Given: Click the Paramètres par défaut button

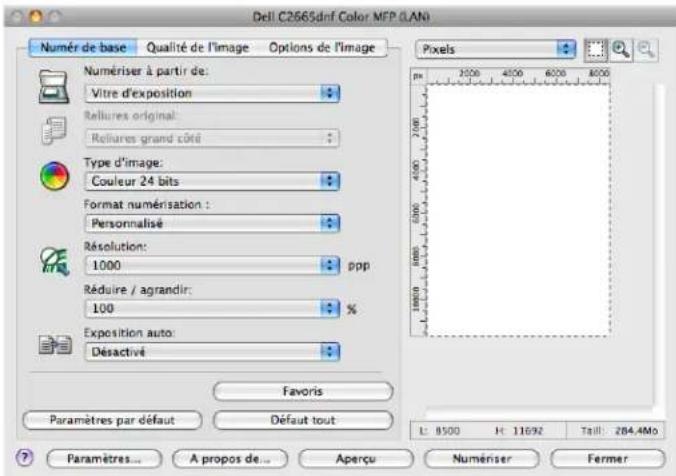Looking at the screenshot, I should coord(112,420).
